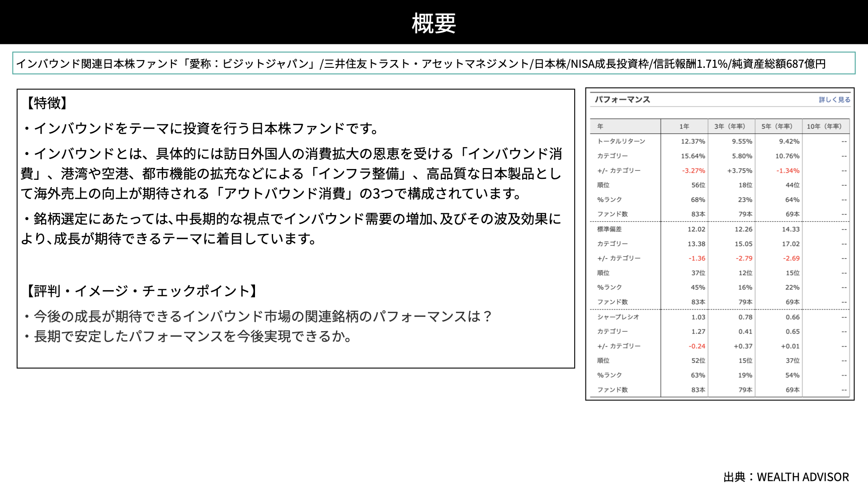Click the first bullet インバウンドをテーマに投資
This screenshot has width=868, height=488.
click(x=200, y=128)
